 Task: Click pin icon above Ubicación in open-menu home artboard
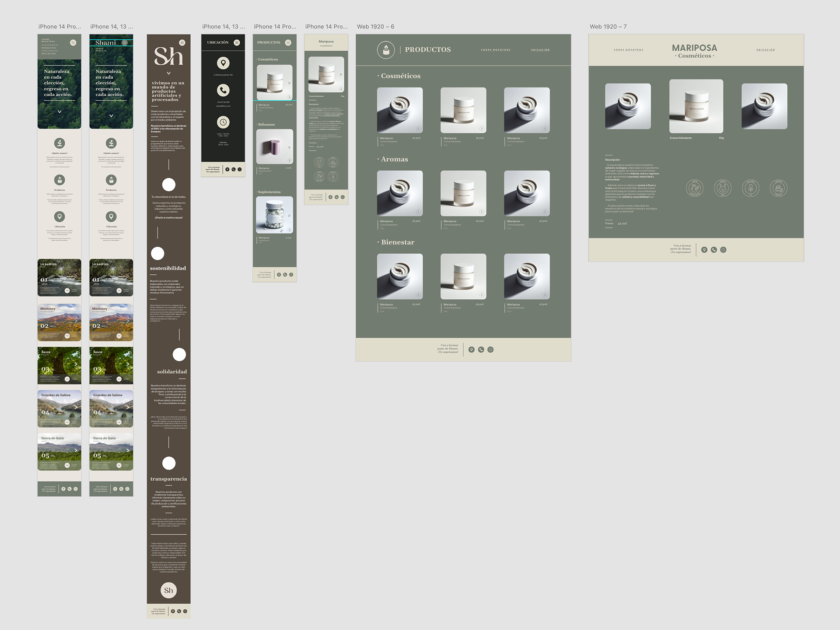pyautogui.click(x=59, y=217)
